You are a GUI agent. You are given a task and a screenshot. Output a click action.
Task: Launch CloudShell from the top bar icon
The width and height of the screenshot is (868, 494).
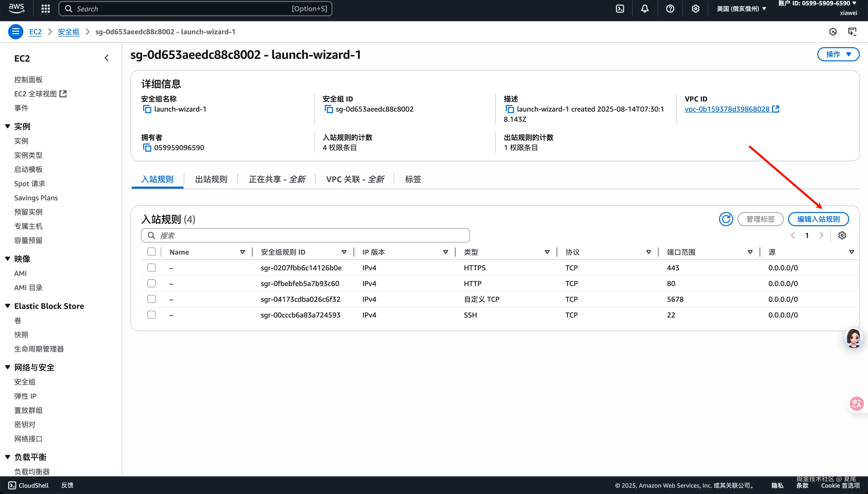tap(620, 9)
